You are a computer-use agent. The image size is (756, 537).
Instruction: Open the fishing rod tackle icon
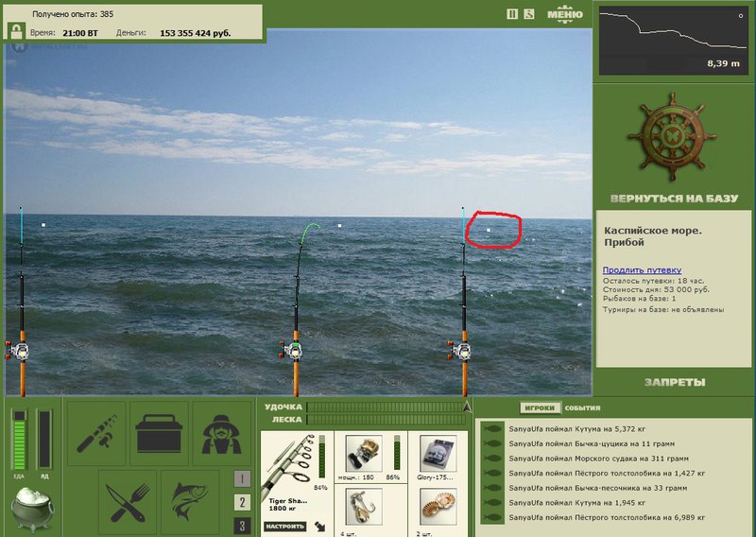(96, 433)
